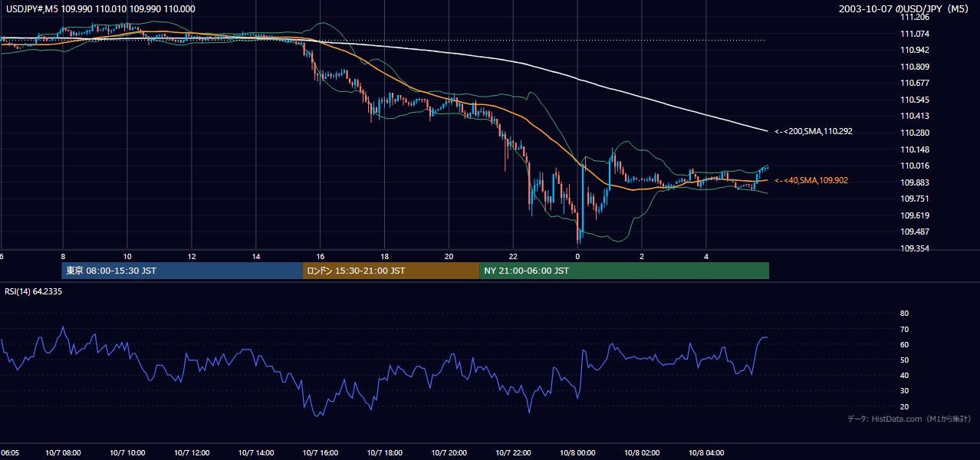Click RSI scale value 60
The height and width of the screenshot is (460, 980).
tap(904, 344)
